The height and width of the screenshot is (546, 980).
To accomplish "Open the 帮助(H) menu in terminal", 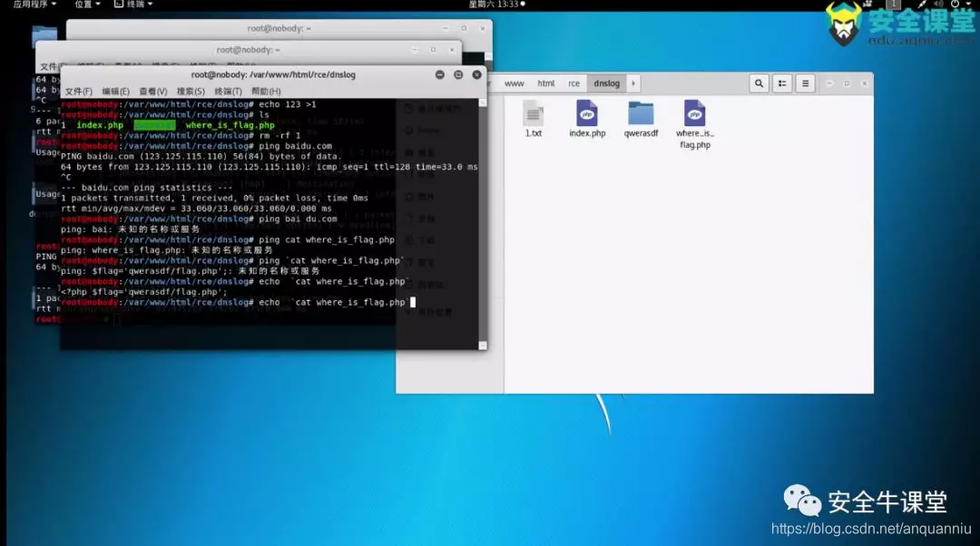I will tap(266, 92).
